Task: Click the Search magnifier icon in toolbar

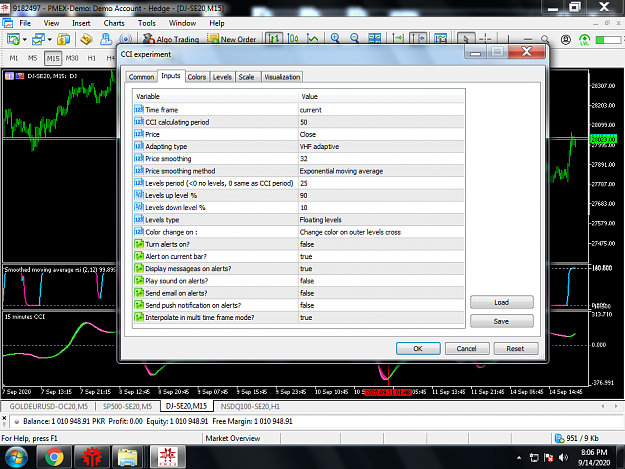Action: point(545,39)
